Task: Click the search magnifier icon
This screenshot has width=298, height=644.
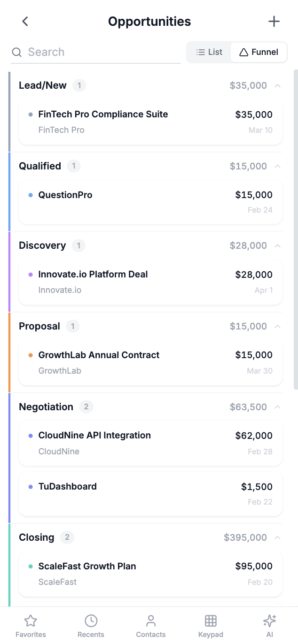Action: (16, 52)
